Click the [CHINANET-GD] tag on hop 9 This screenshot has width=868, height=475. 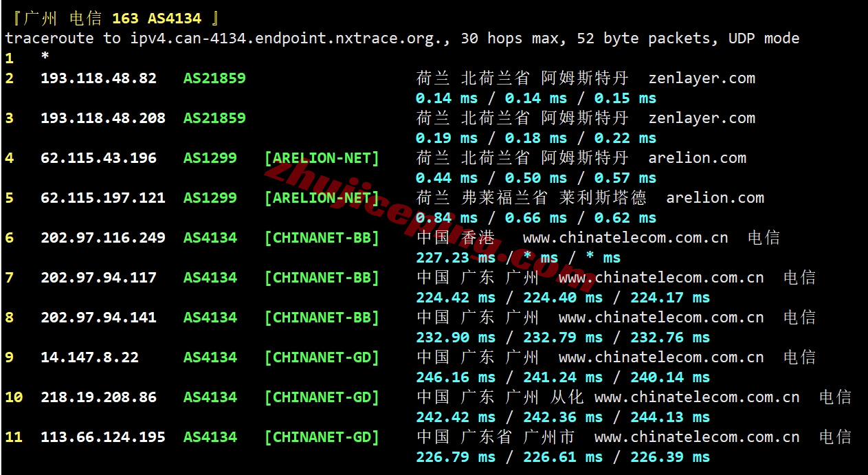322,357
